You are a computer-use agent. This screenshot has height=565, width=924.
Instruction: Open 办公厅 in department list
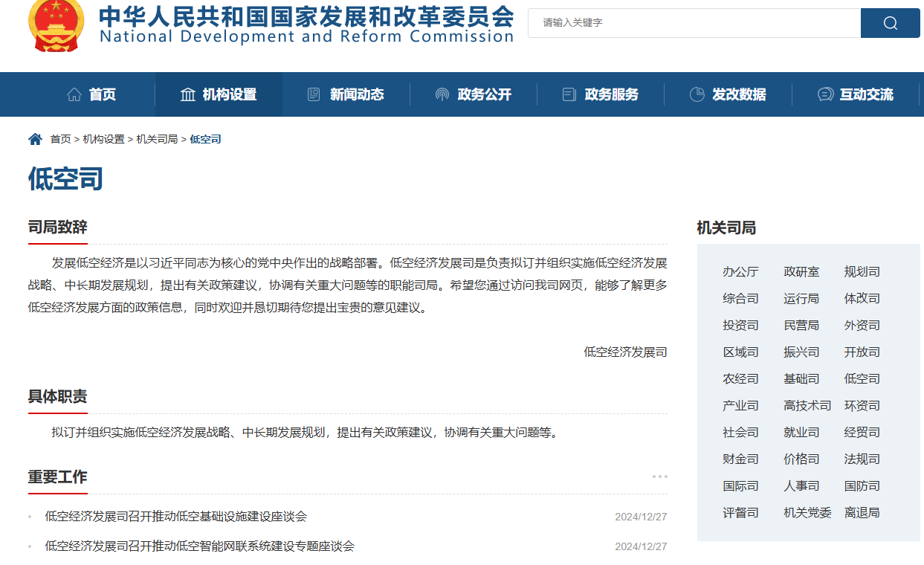tap(740, 271)
